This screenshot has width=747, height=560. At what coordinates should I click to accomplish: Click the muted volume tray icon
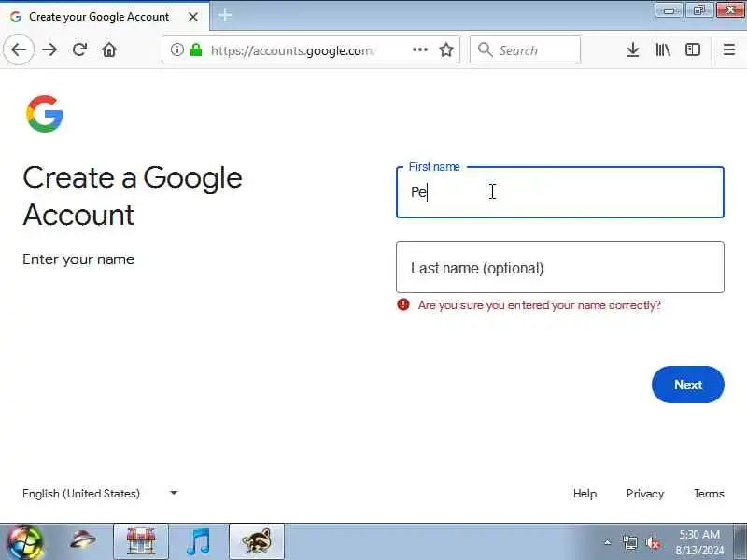[x=653, y=543]
